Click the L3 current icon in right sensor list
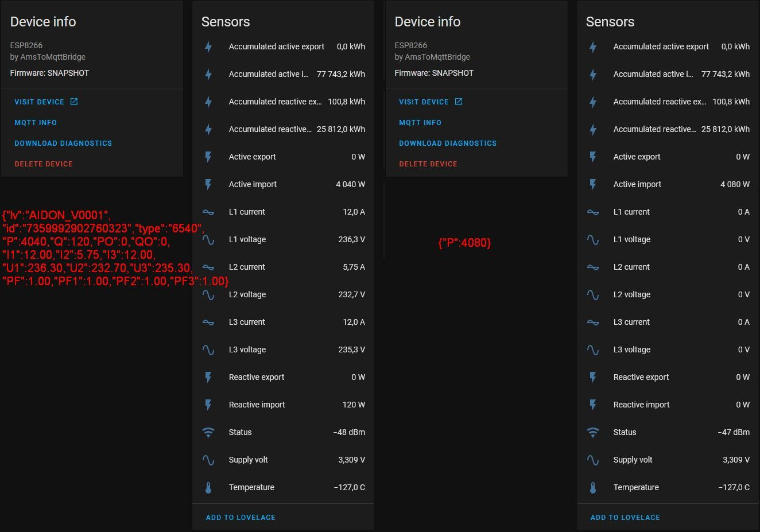This screenshot has width=760, height=532. point(592,322)
